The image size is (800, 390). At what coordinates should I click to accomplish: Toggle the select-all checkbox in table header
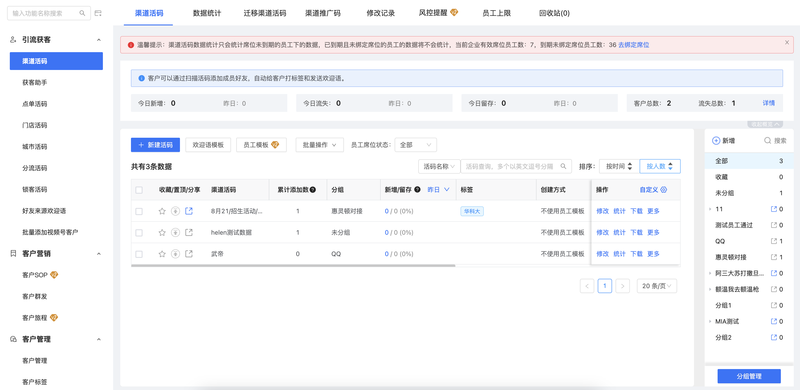(x=139, y=190)
